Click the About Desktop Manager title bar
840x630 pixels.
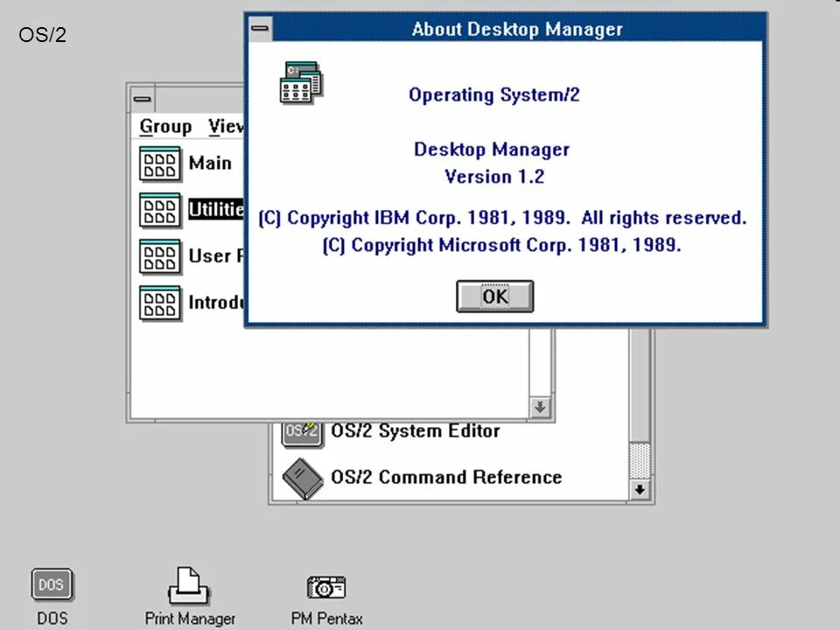(517, 28)
